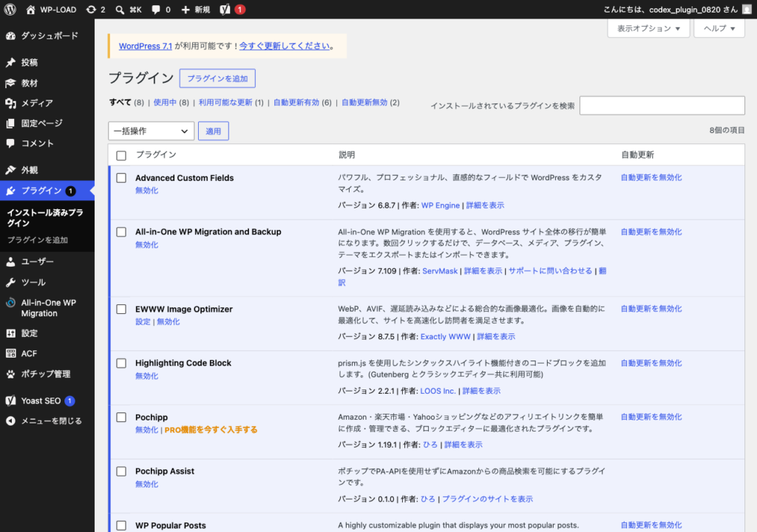This screenshot has width=757, height=532.
Task: Expand the 表示オプション panel
Action: [x=648, y=28]
